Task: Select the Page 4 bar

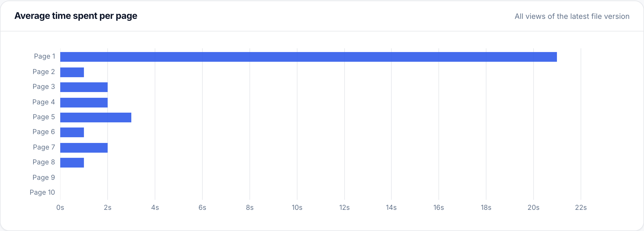Action: tap(84, 103)
